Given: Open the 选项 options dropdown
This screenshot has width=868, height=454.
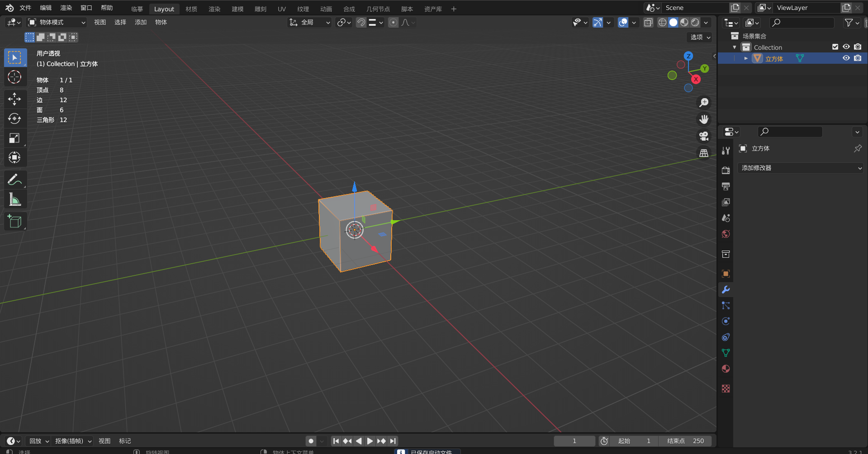Looking at the screenshot, I should [700, 37].
